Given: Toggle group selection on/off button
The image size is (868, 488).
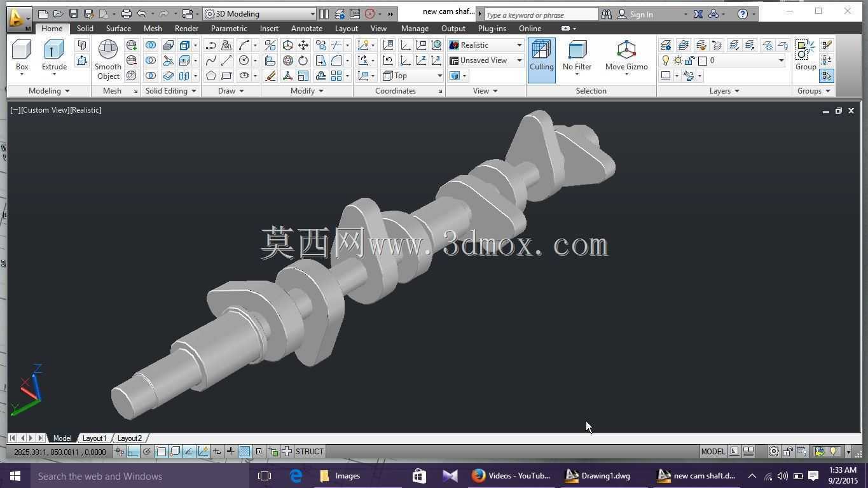Looking at the screenshot, I should click(x=826, y=76).
